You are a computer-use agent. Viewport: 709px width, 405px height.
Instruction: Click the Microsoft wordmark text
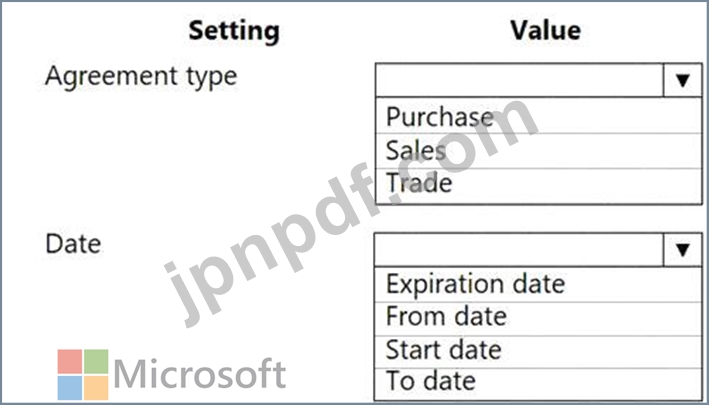pos(200,375)
